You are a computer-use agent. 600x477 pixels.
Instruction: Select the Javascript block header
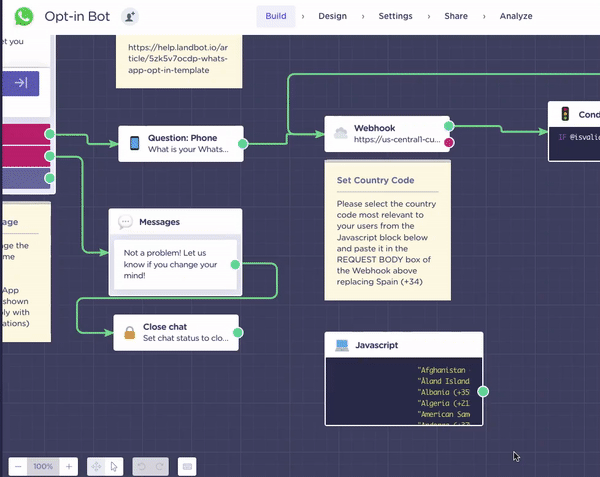point(404,345)
